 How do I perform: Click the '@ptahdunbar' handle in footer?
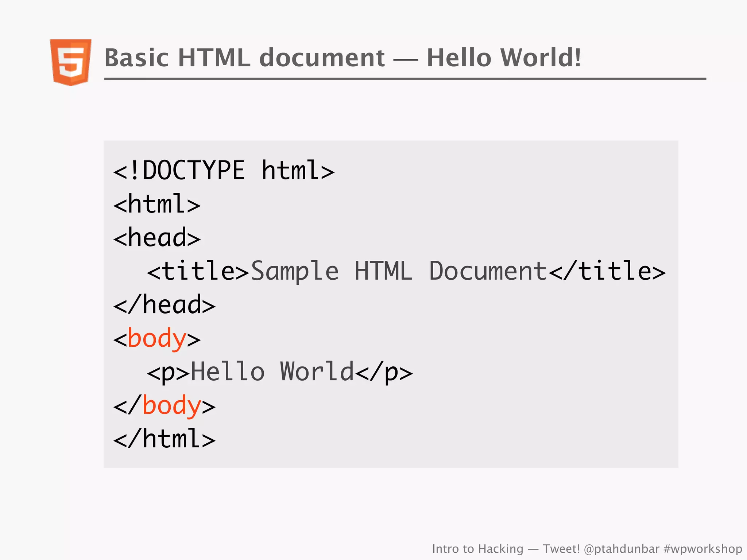622,549
